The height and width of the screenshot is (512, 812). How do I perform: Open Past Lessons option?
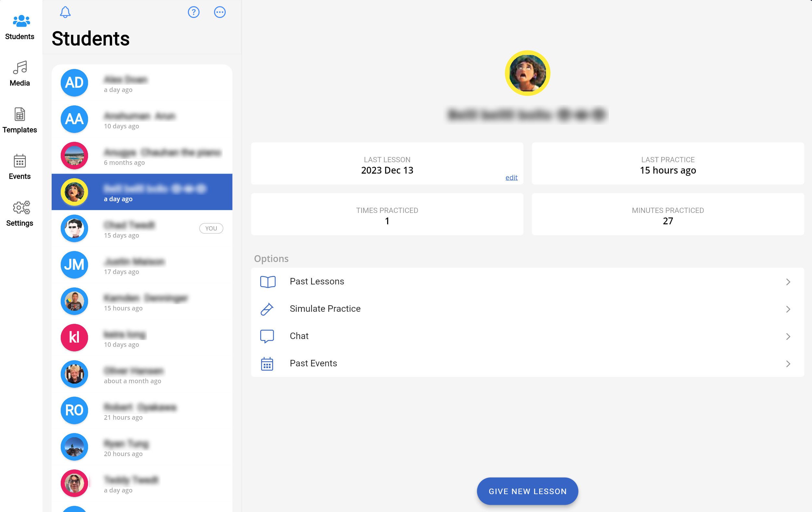point(527,282)
